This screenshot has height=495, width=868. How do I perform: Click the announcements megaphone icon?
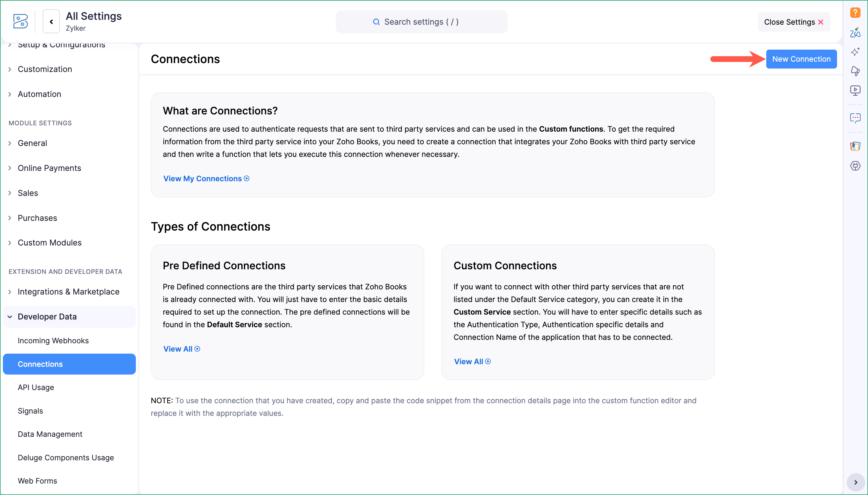(855, 71)
